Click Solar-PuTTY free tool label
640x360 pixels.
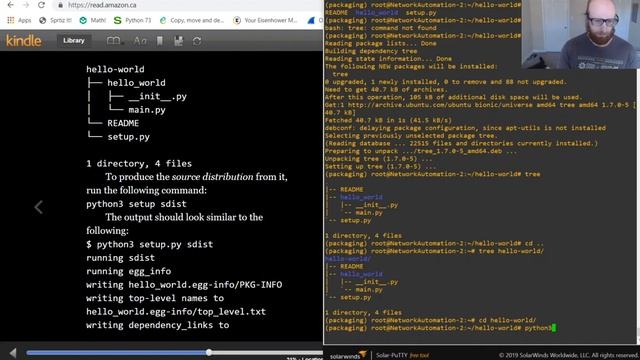pyautogui.click(x=402, y=355)
